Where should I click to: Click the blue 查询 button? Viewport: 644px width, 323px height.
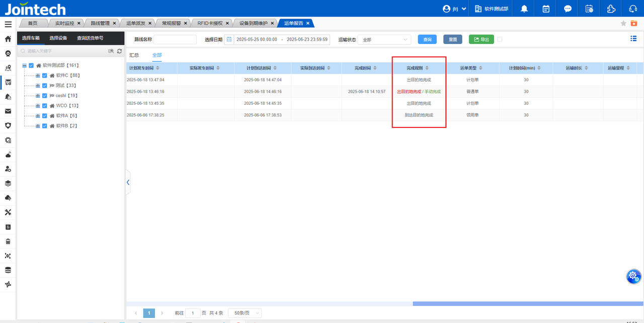pyautogui.click(x=427, y=39)
